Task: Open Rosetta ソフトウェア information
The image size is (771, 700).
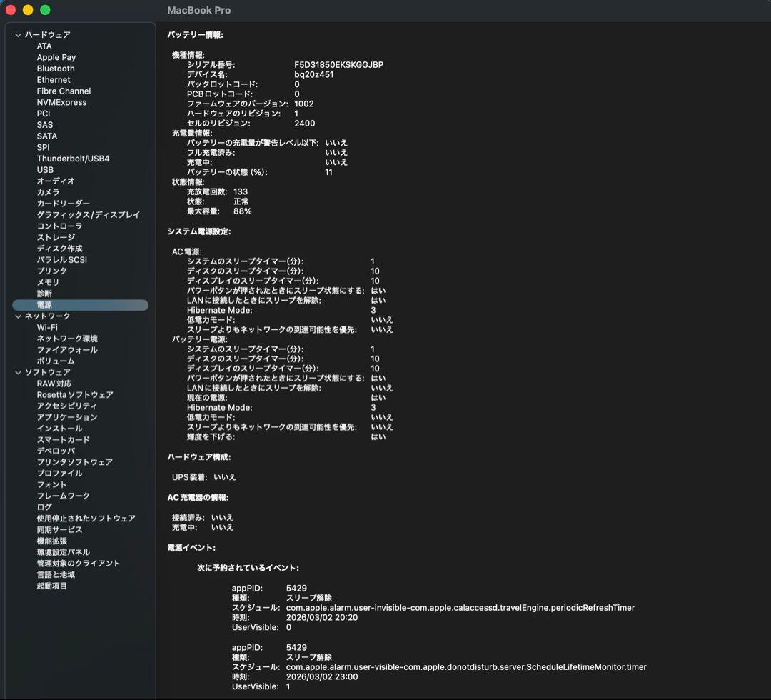Action: 75,395
